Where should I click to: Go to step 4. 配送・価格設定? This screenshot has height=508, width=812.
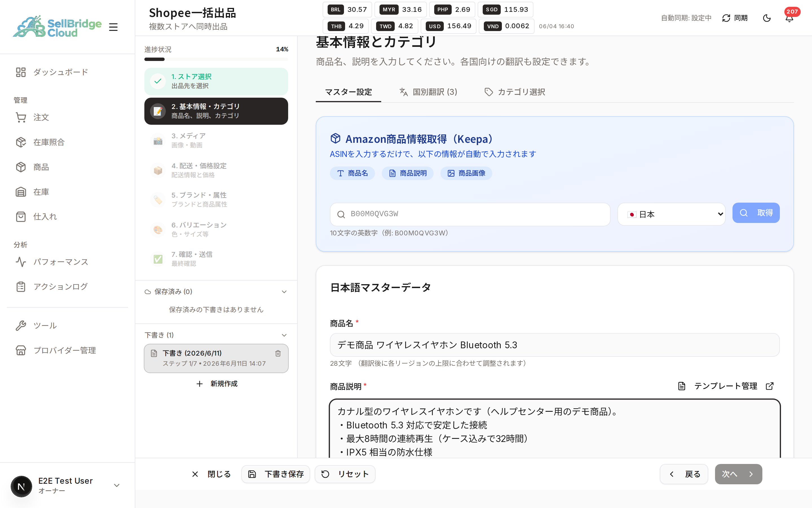pyautogui.click(x=216, y=170)
